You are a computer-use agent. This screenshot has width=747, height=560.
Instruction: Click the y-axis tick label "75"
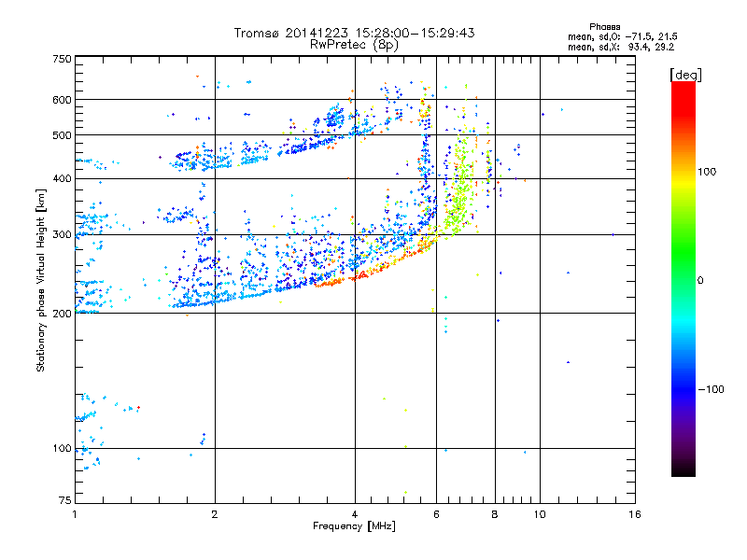tap(65, 500)
